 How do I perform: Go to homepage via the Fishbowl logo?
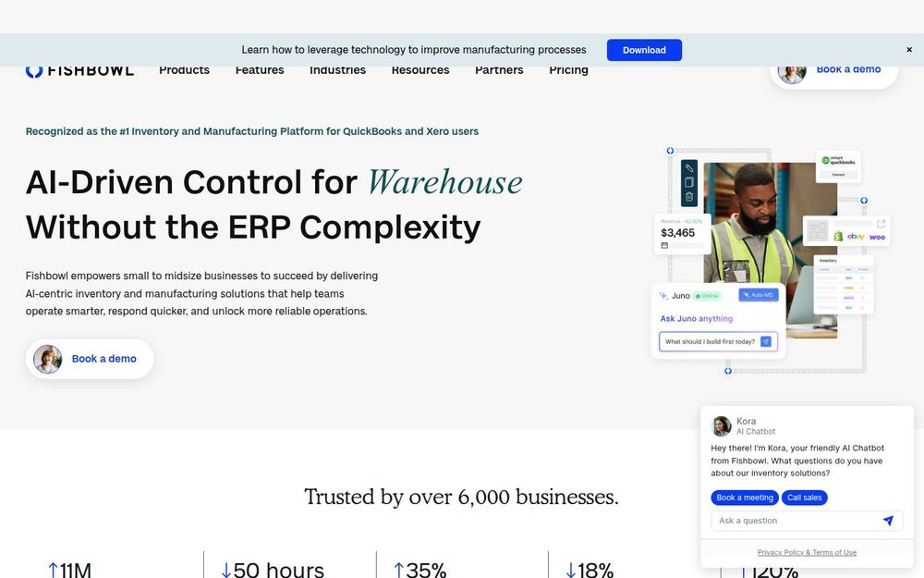pos(79,70)
